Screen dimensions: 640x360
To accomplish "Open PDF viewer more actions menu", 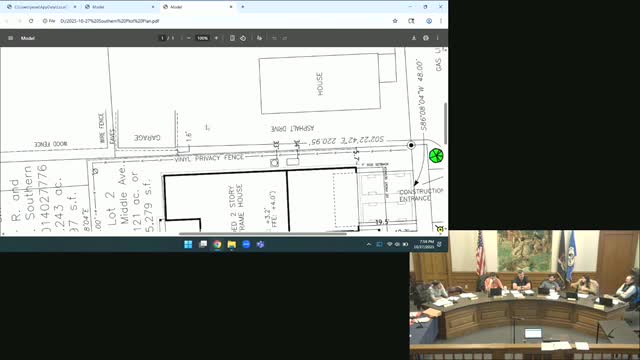I will click(438, 38).
